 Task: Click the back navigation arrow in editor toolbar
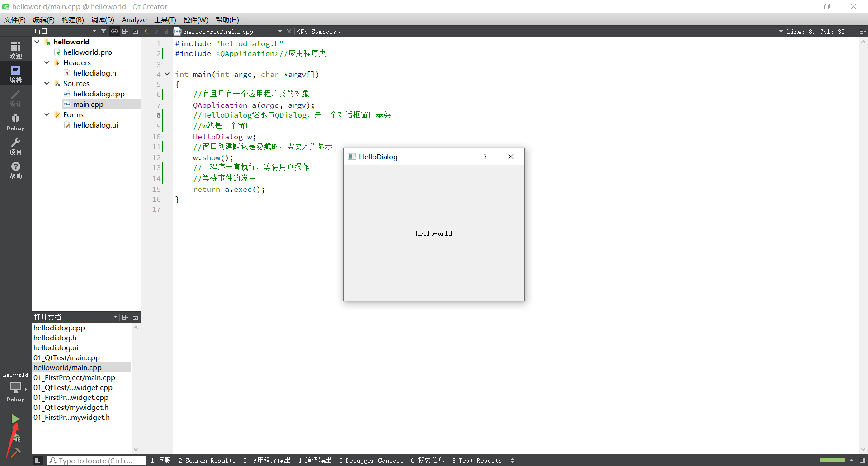pyautogui.click(x=146, y=31)
